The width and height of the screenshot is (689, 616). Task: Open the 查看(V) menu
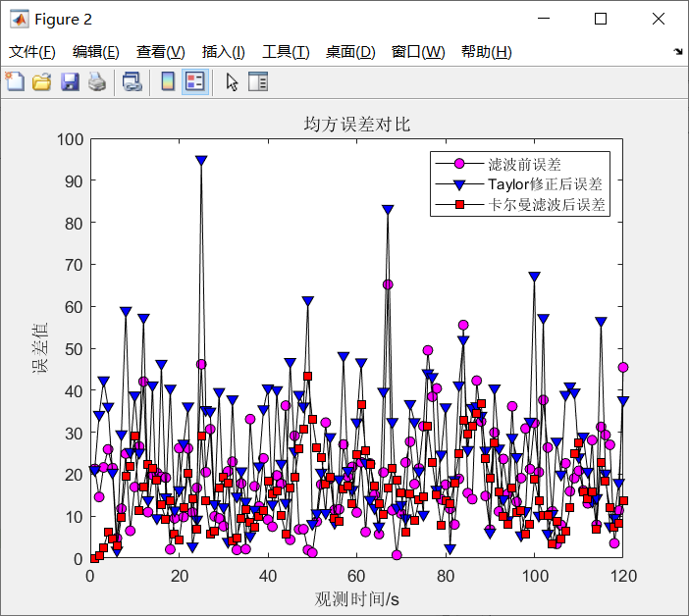(x=160, y=52)
